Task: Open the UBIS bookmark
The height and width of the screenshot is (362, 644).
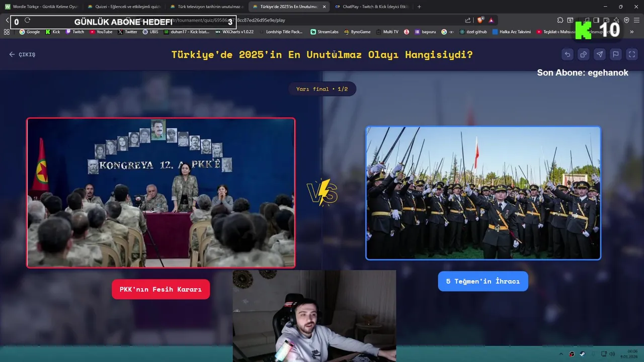Action: coord(150,32)
